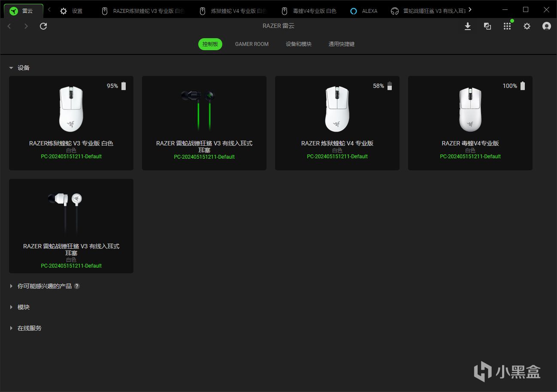The height and width of the screenshot is (392, 557).
Task: Select the 毒蝰V4专业版 mouse image
Action: pos(470,109)
